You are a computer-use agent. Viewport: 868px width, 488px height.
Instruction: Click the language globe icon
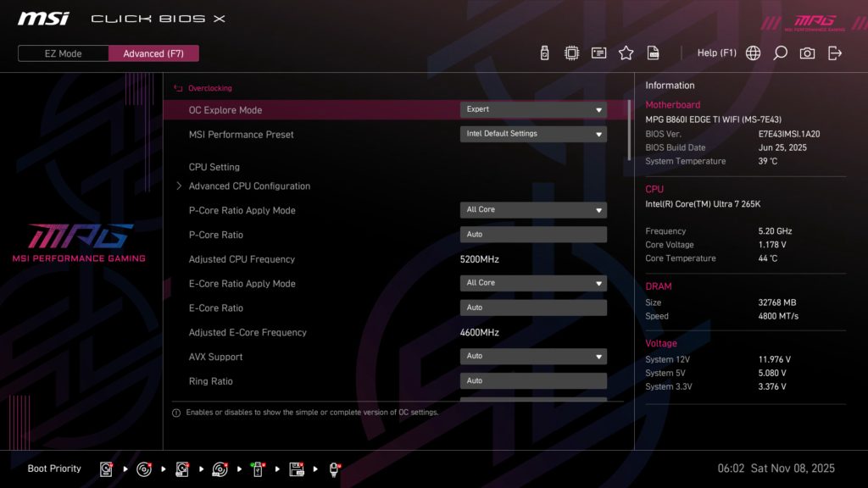tap(752, 52)
